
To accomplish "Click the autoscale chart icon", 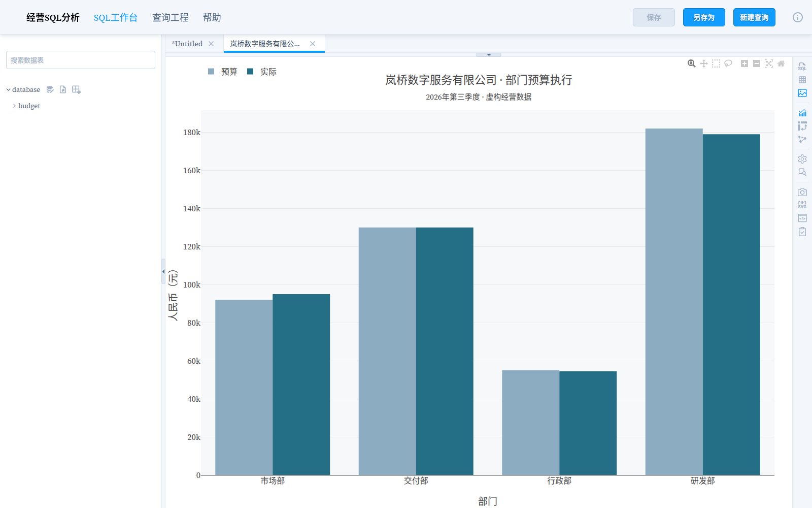I will tap(769, 63).
